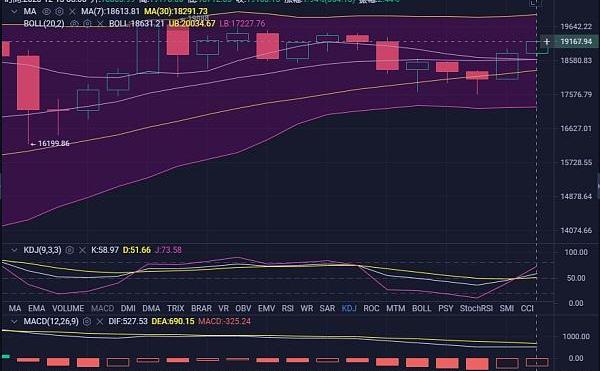Collapse the MACD panel chevron
The image size is (600, 371).
point(14,321)
